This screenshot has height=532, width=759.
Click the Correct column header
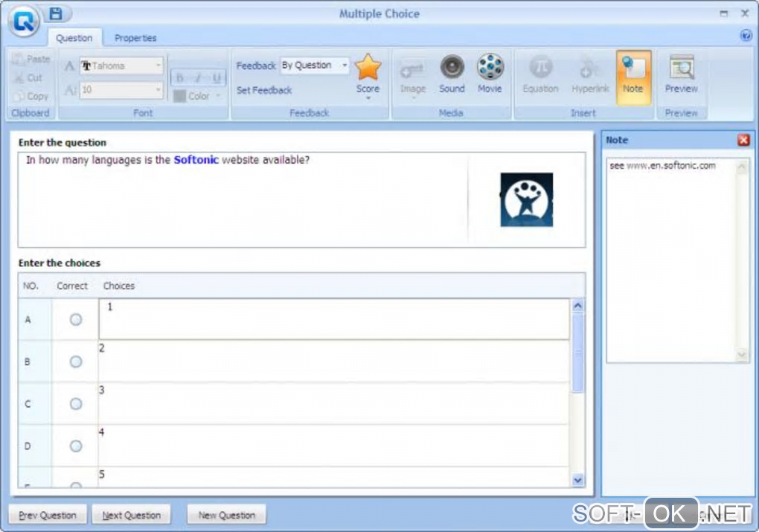[x=72, y=286]
